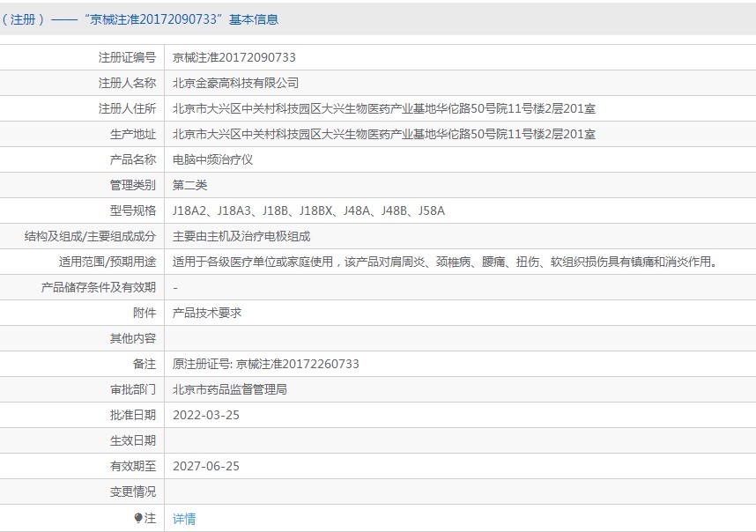Click the 有效期至 label
This screenshot has height=532, width=756.
[133, 466]
